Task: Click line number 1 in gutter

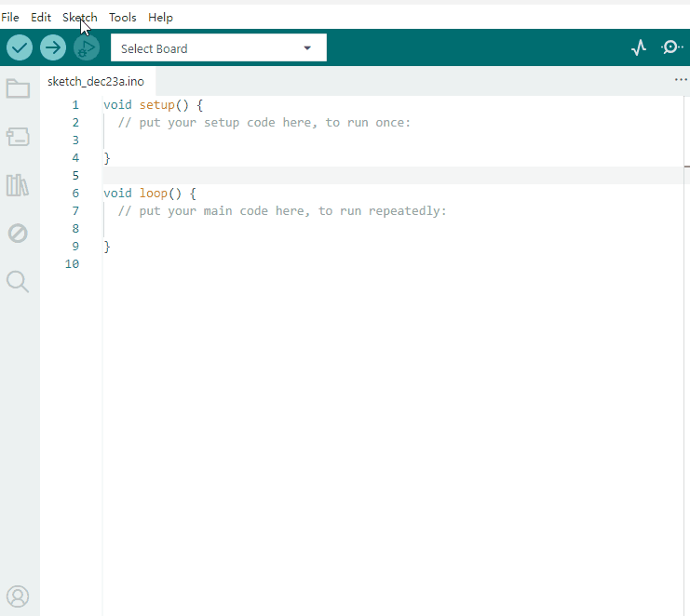Action: [x=75, y=105]
